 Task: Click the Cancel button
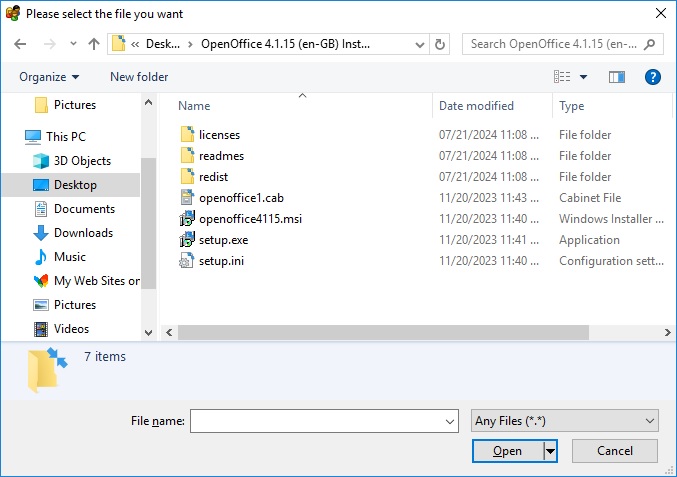615,451
